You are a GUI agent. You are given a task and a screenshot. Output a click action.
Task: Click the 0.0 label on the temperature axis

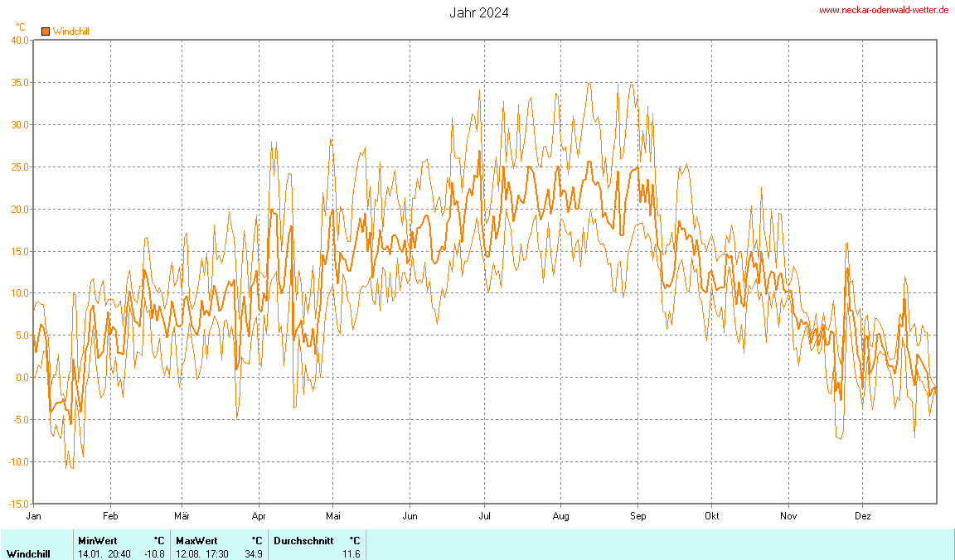(x=22, y=378)
